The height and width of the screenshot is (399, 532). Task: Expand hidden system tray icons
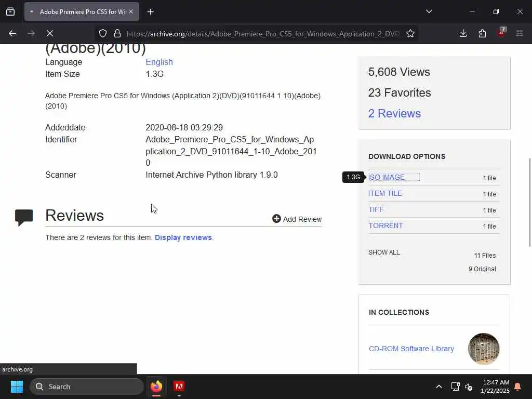coord(438,387)
